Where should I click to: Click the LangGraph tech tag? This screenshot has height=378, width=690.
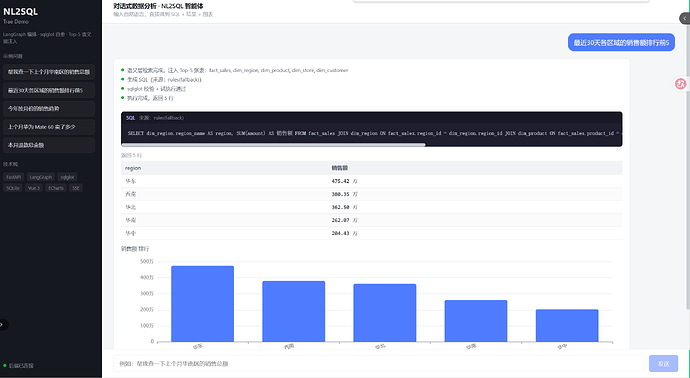(40, 177)
